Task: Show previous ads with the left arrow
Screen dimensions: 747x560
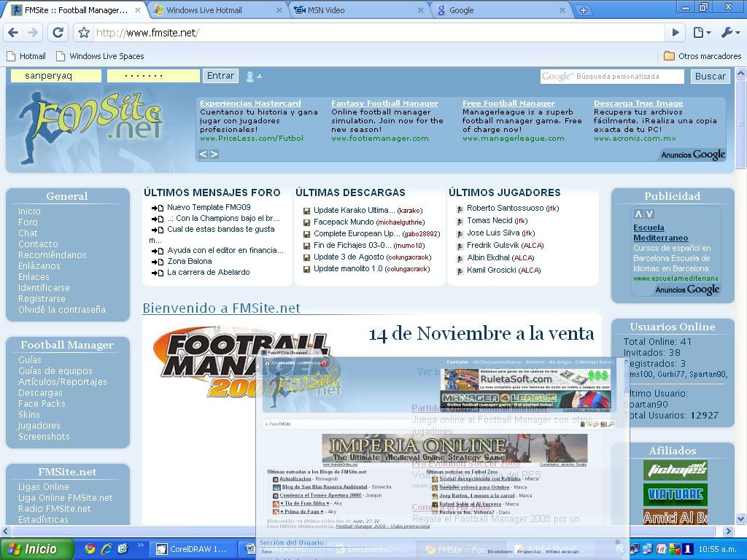Action: pyautogui.click(x=203, y=154)
